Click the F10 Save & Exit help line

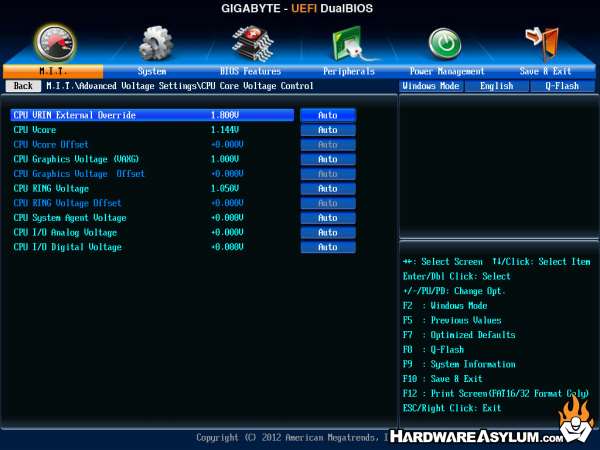coord(443,379)
